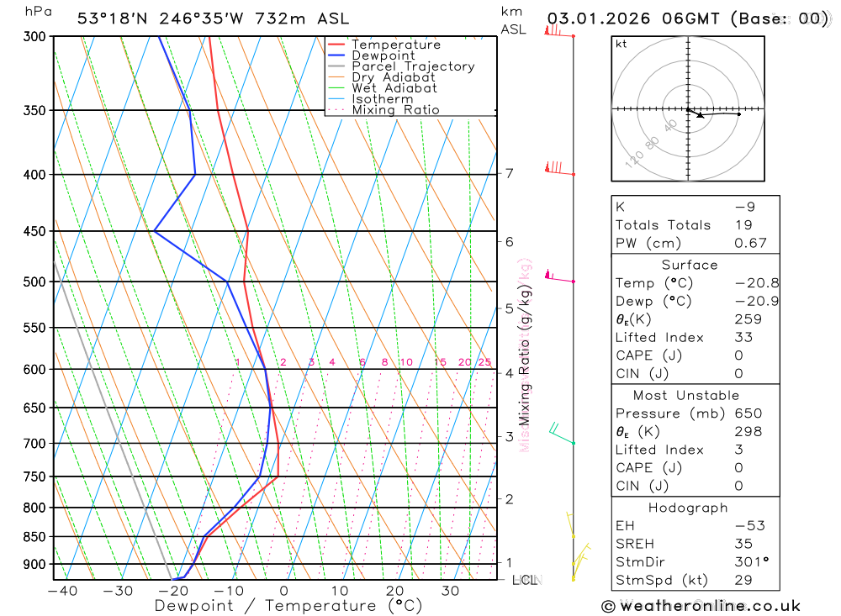The image size is (841, 616).
Task: Click the green wind barb at 700 hPa
Action: point(562,434)
